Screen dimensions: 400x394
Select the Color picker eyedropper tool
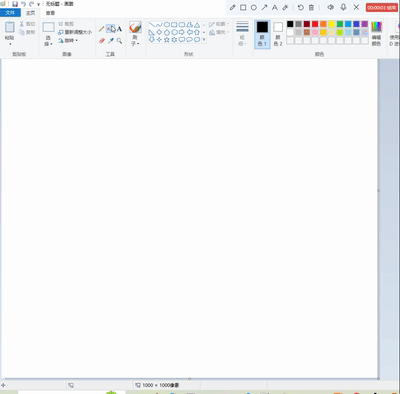click(x=110, y=41)
